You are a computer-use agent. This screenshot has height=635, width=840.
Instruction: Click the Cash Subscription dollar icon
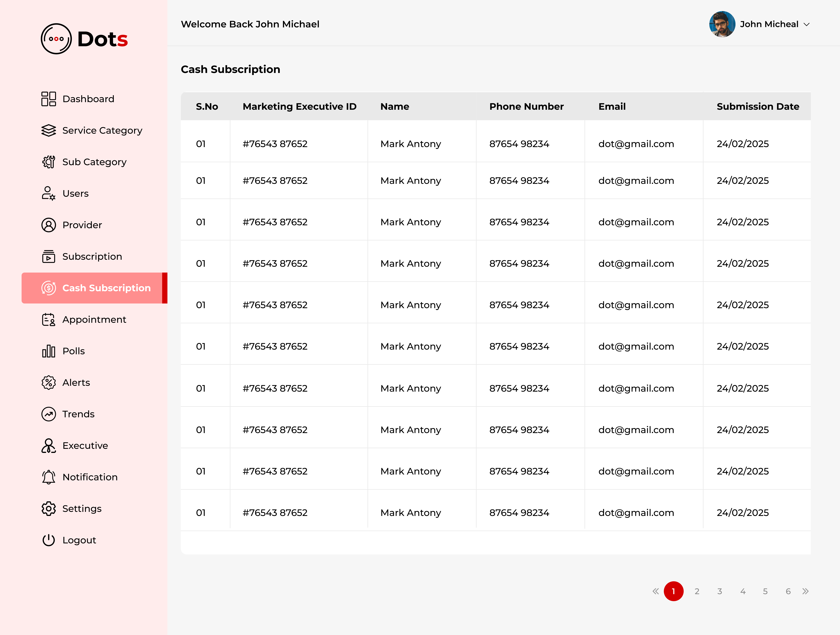[49, 288]
